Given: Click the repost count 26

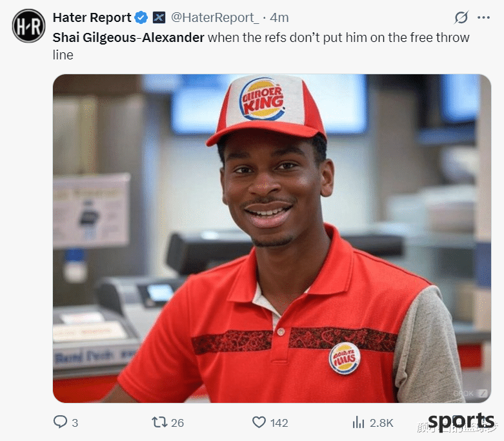Looking at the screenshot, I should (x=177, y=423).
